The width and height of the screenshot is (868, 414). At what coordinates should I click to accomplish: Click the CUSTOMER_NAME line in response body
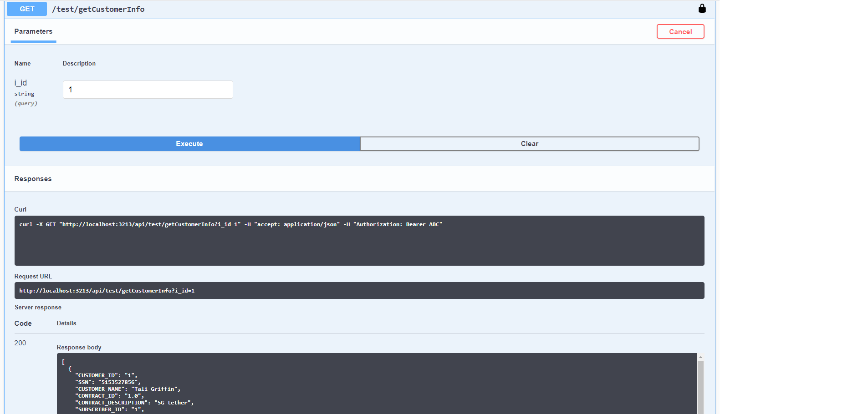[x=128, y=389]
